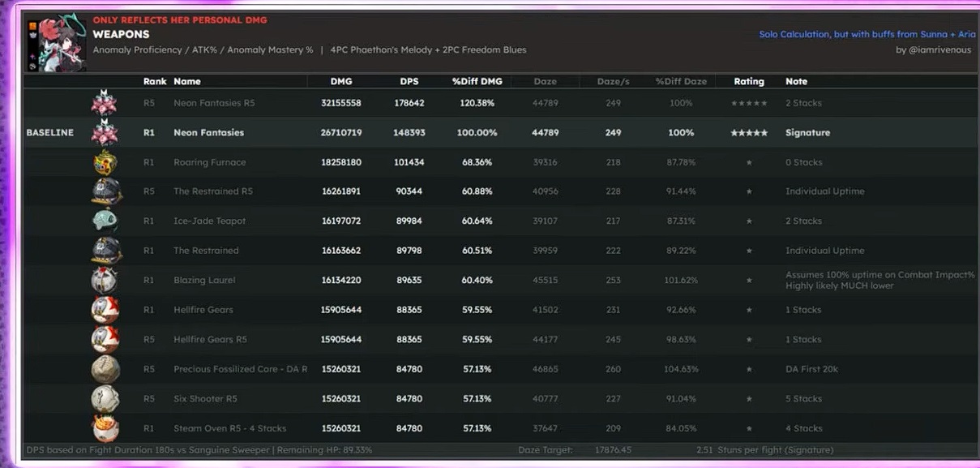Click the Ice-Jade Teapot weapon icon
The image size is (980, 468).
click(105, 221)
